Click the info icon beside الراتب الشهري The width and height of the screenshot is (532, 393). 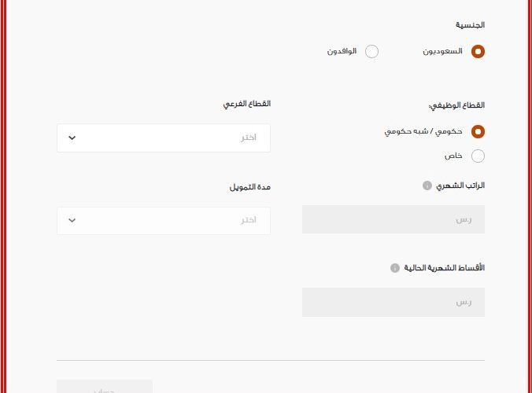tap(427, 185)
